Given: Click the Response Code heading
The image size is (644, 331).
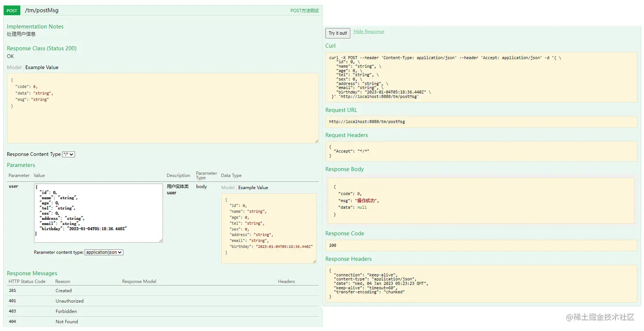Looking at the screenshot, I should click(x=345, y=233).
